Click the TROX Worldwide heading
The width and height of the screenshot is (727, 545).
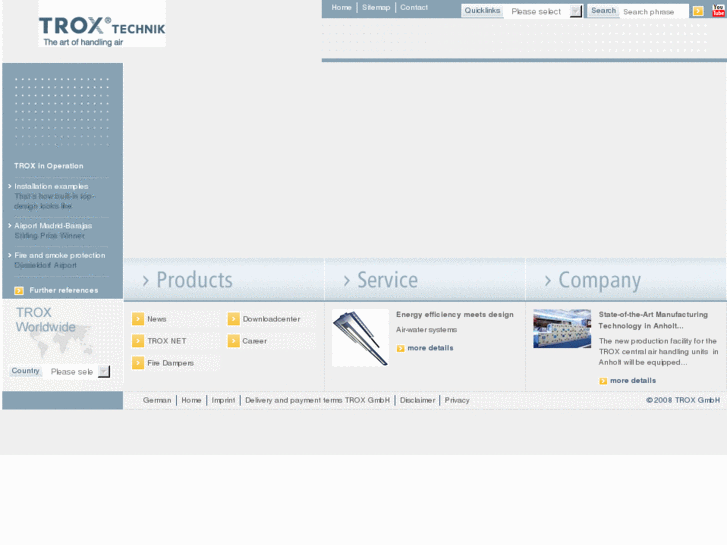pos(45,320)
